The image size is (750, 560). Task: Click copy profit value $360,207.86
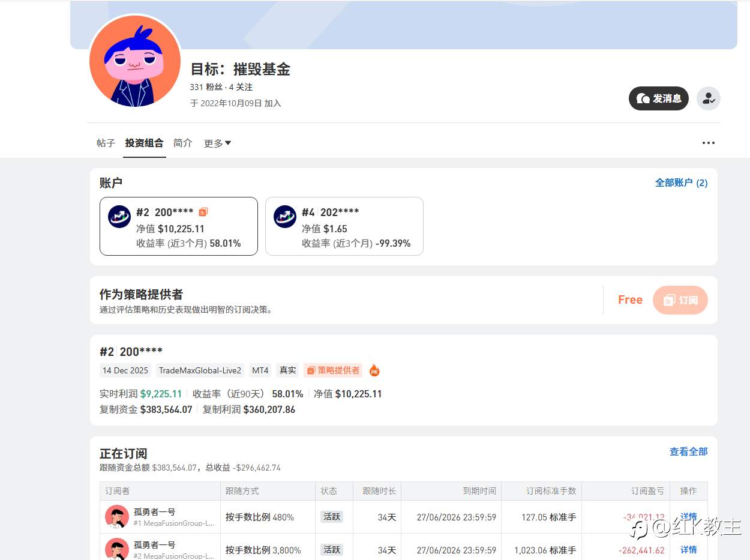pos(269,409)
